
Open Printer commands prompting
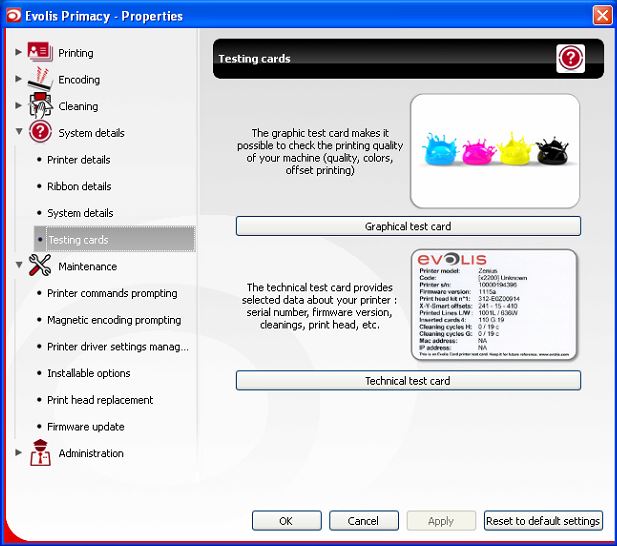[112, 293]
